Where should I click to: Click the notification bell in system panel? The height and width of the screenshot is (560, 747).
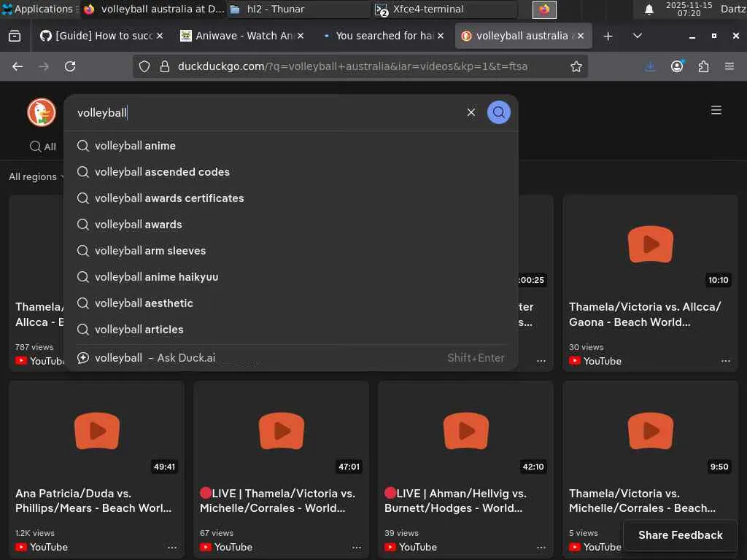tap(649, 9)
